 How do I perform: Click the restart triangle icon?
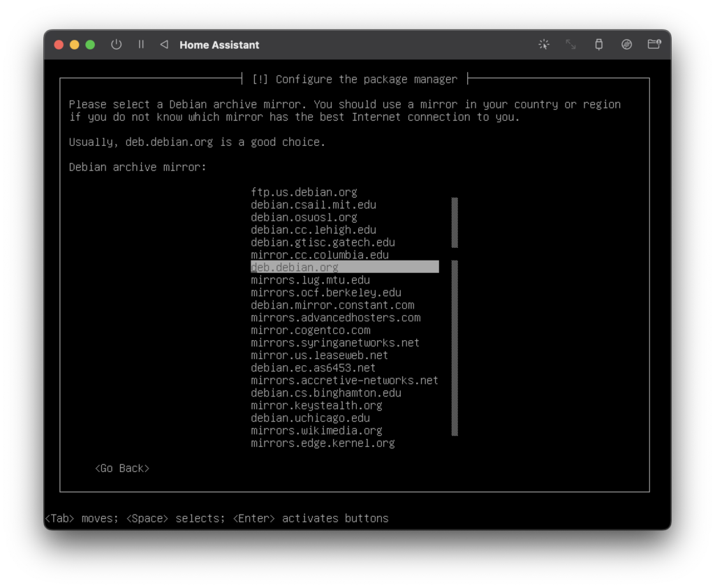(164, 44)
